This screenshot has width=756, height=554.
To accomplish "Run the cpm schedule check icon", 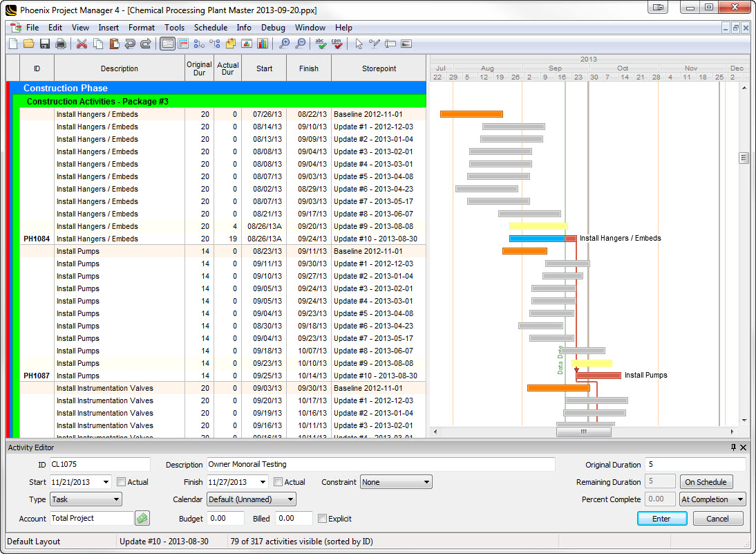I will (337, 44).
